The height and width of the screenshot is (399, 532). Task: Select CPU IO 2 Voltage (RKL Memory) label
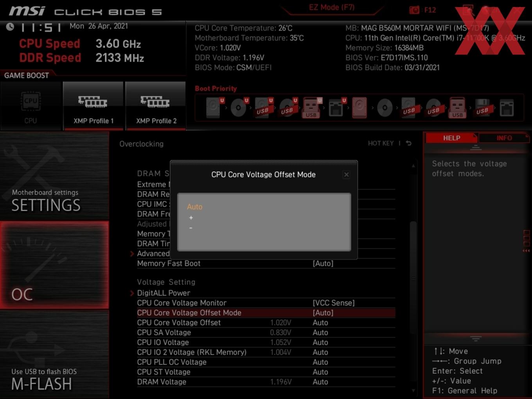[192, 352]
